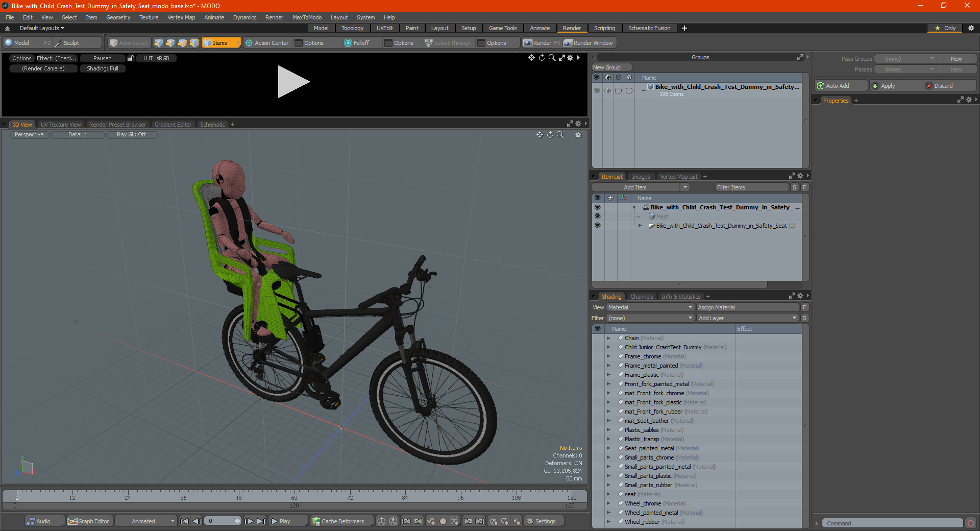Open the Vertex Map menu
The image size is (980, 531).
tap(181, 17)
